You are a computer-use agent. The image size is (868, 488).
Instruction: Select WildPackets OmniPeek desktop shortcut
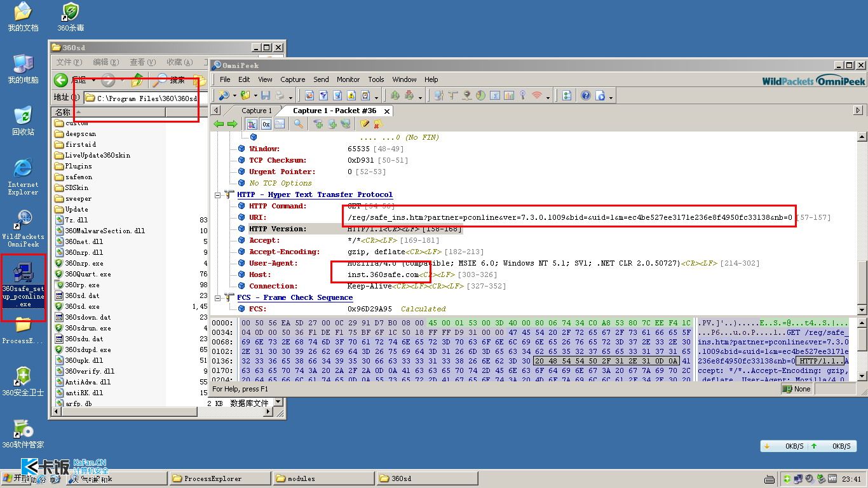23,229
